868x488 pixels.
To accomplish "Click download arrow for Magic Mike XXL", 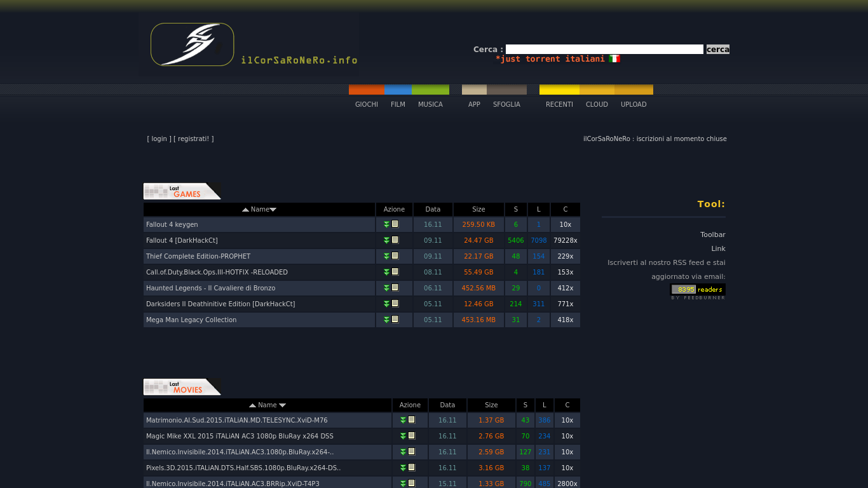I will pos(403,436).
